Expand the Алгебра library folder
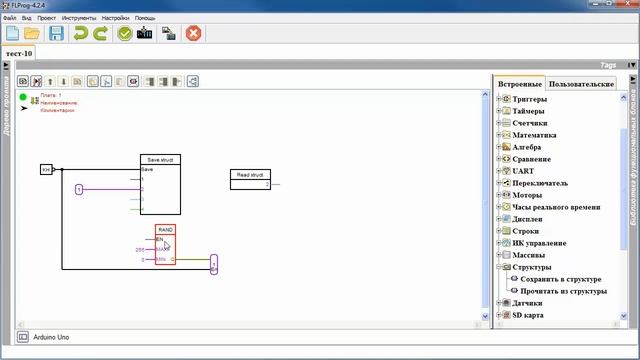This screenshot has height=360, width=640. click(x=498, y=147)
